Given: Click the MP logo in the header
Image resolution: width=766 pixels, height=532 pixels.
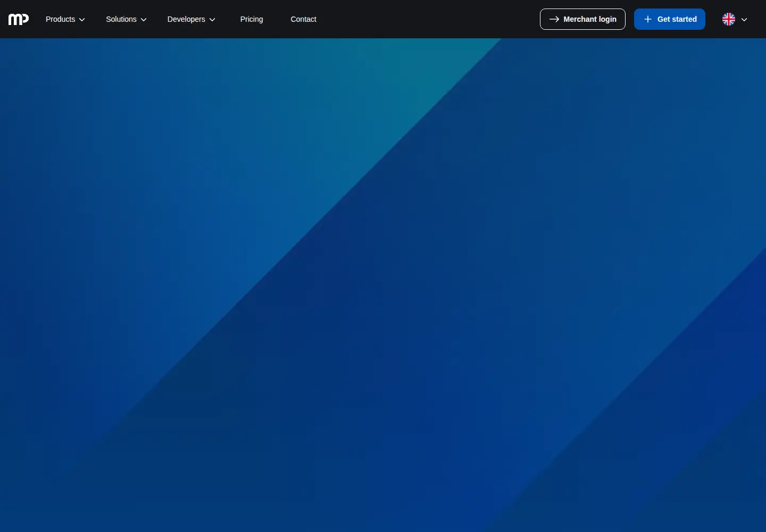Looking at the screenshot, I should [x=19, y=19].
